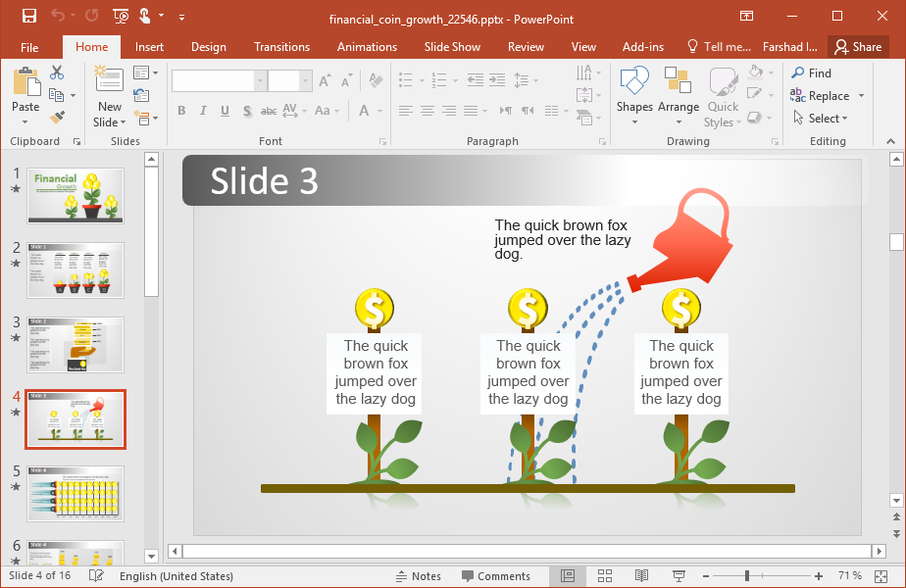
Task: Click the Save icon in title bar
Action: [28, 16]
